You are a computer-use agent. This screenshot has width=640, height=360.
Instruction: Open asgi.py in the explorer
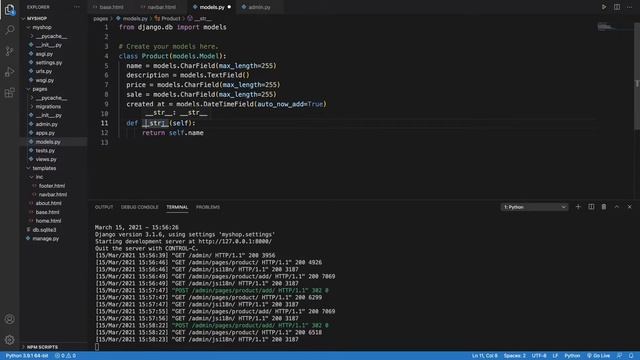[44, 54]
